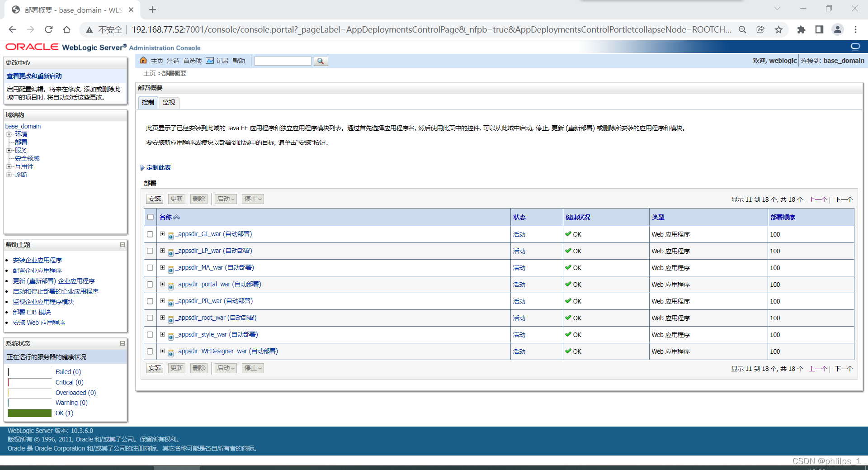The width and height of the screenshot is (868, 470).
Task: Open the _appsdir_style_war deployment link
Action: click(217, 335)
